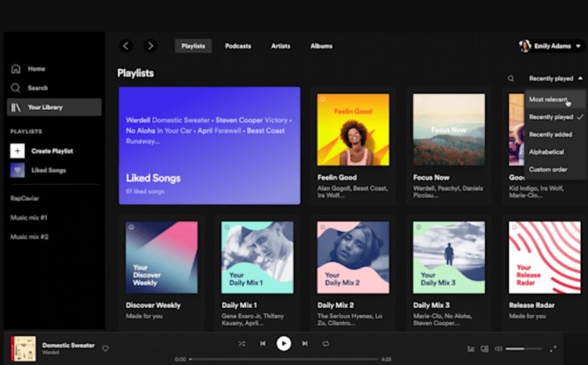Adjust the volume slider
Image resolution: width=588 pixels, height=365 pixels.
click(524, 349)
